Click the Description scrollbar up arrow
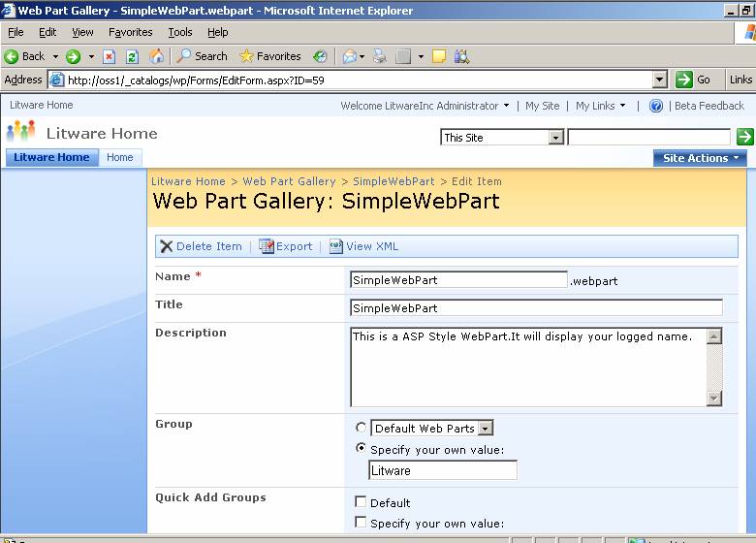 714,336
